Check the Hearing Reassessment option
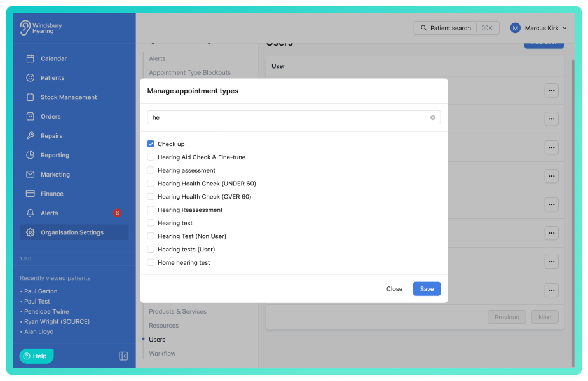 pos(151,210)
